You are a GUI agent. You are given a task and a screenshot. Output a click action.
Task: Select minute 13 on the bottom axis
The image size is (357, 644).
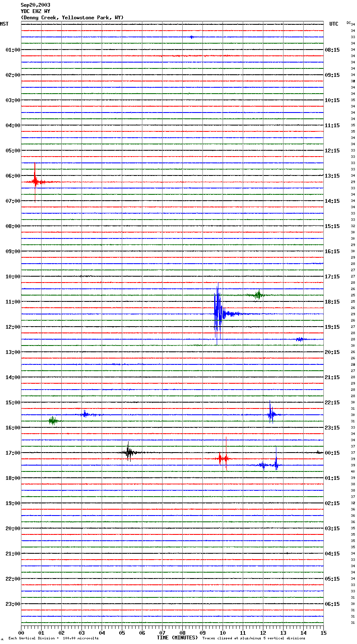pos(283,633)
